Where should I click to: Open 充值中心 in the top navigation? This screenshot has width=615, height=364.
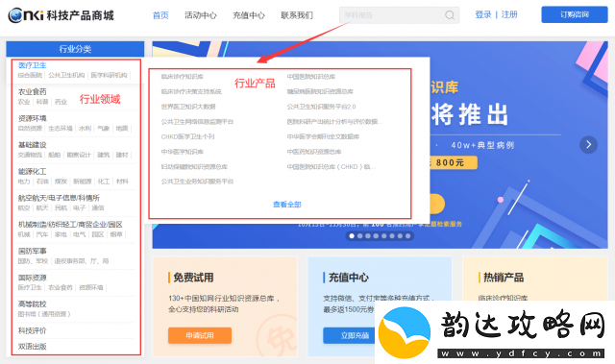point(249,15)
